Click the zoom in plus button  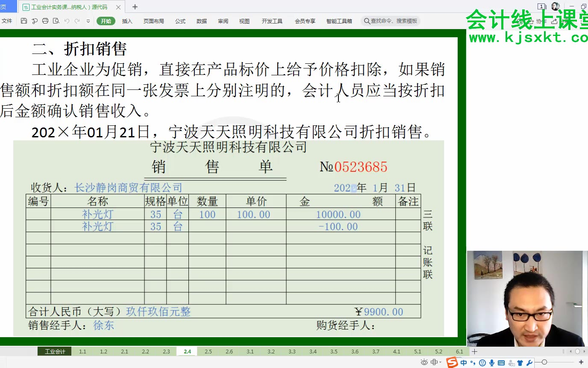point(581,362)
